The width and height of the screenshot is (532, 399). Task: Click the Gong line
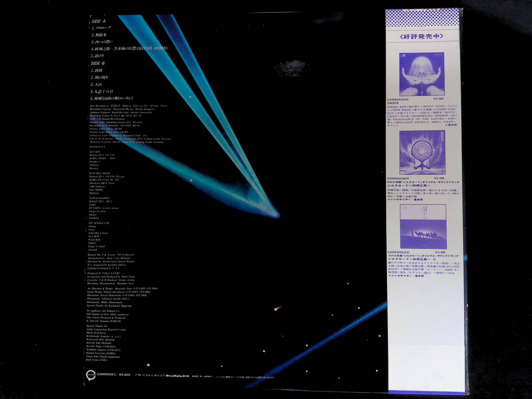pyautogui.click(x=91, y=230)
